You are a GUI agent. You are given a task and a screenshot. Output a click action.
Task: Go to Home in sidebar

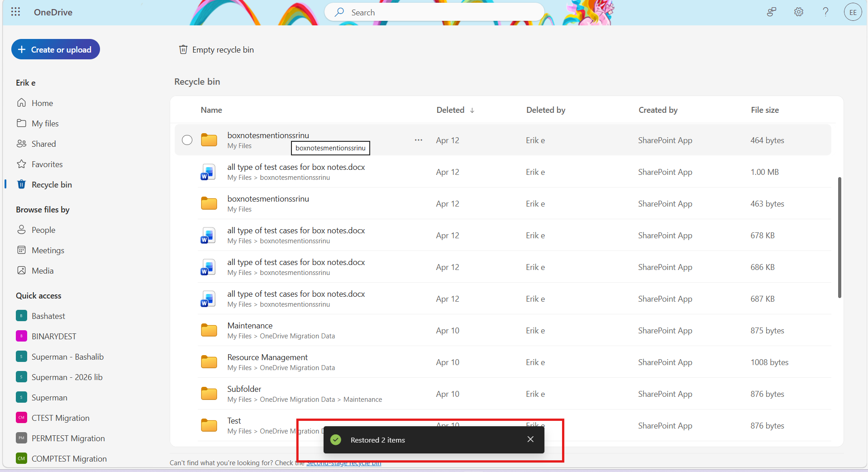(x=42, y=103)
